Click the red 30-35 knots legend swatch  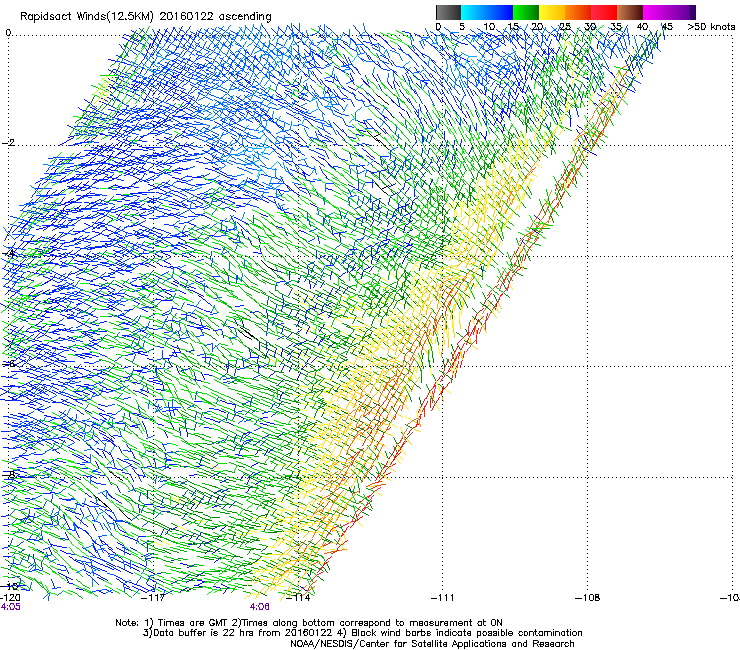(x=604, y=12)
